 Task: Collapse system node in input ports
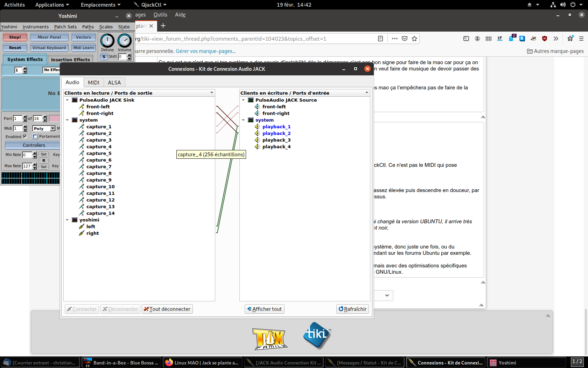(243, 120)
